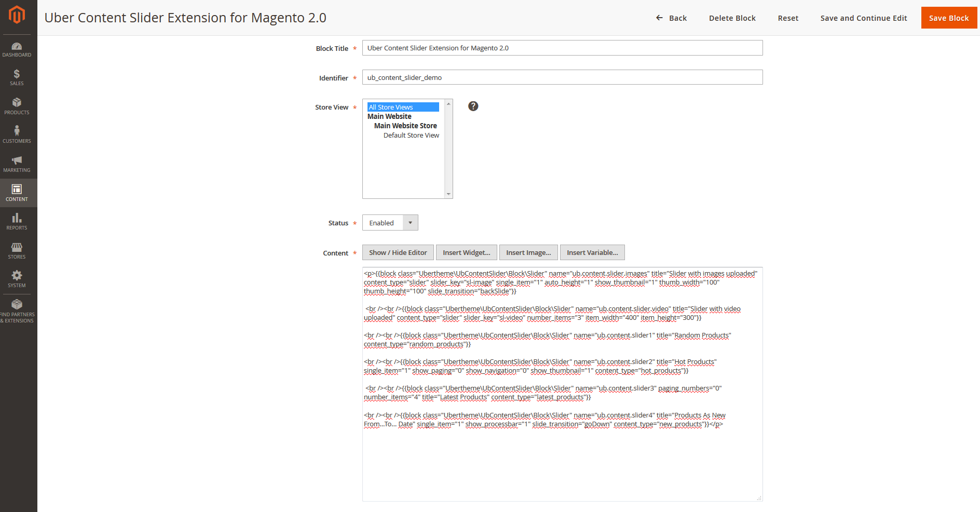Click Save and Continue Edit
The height and width of the screenshot is (512, 980).
pos(864,18)
